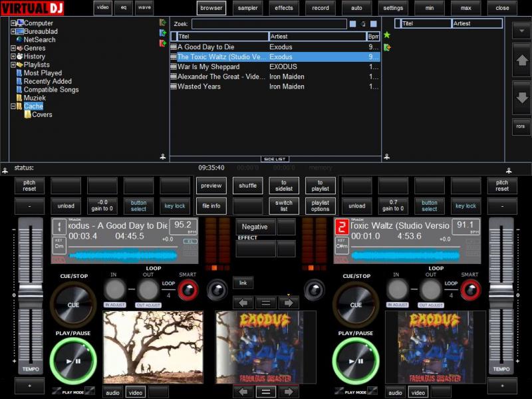The width and height of the screenshot is (532, 399).
Task: Click left arrow of upper video crossfader
Action: pos(243,303)
